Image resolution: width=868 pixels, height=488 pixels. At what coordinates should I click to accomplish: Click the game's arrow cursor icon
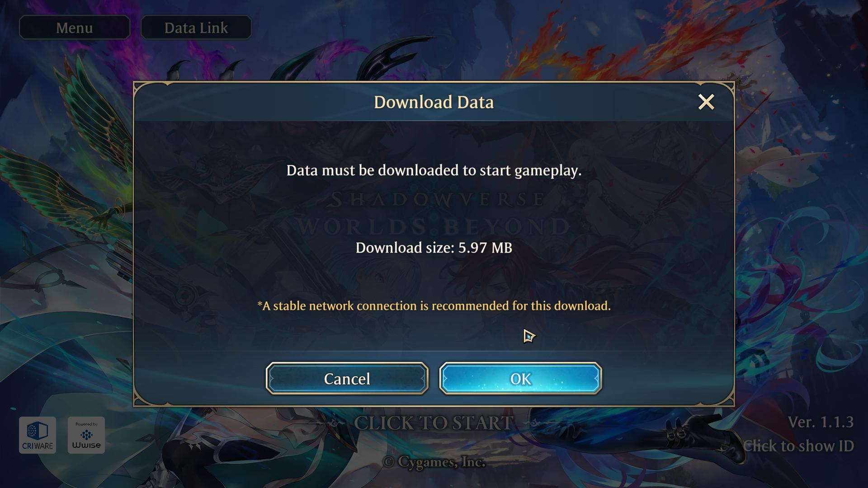click(528, 336)
